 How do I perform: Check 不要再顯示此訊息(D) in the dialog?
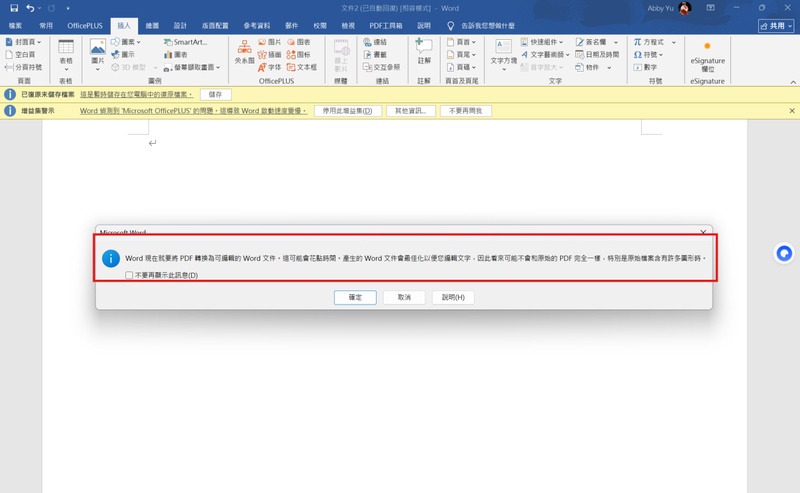(x=129, y=275)
